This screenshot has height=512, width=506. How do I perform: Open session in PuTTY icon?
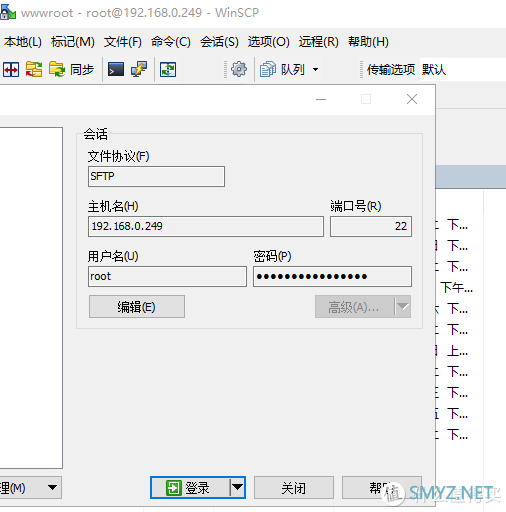click(x=139, y=69)
